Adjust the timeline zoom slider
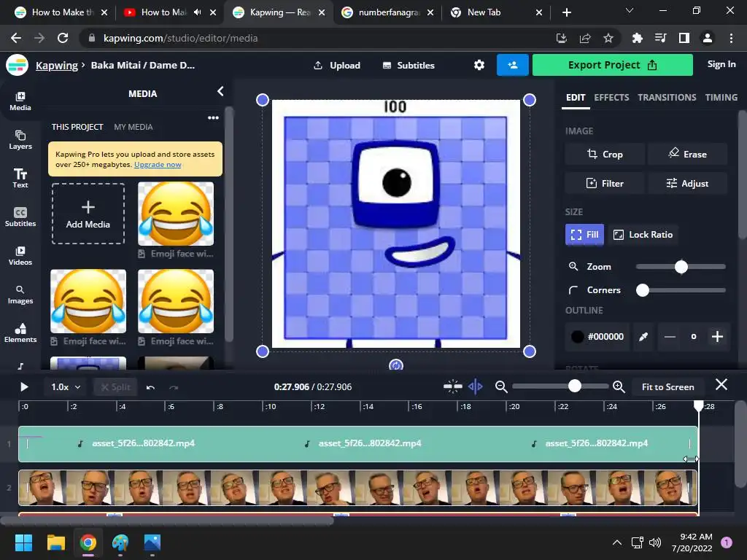 [x=575, y=386]
